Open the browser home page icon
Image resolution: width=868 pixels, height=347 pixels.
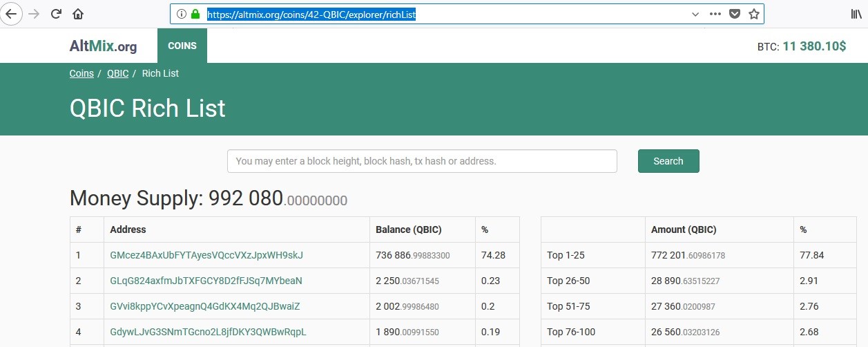78,14
